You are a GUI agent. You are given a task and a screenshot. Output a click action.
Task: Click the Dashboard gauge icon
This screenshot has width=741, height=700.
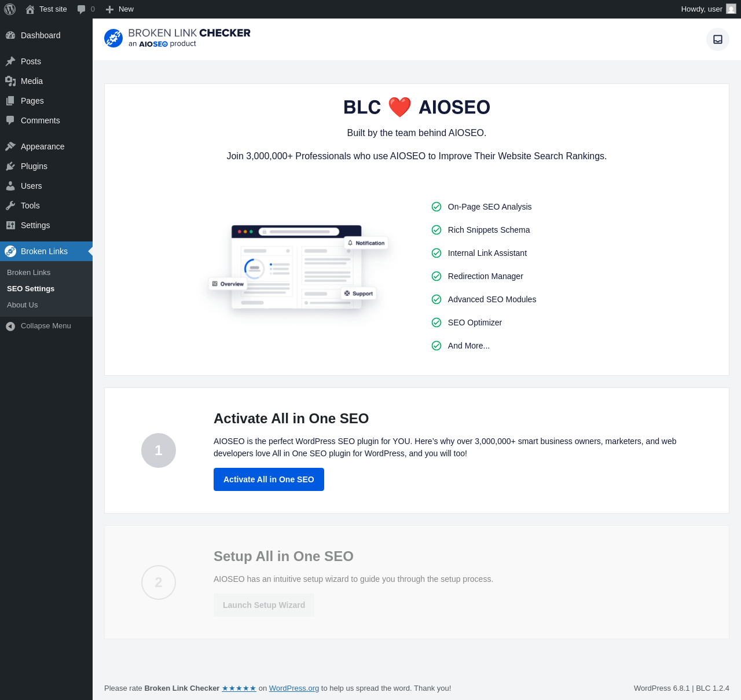(x=10, y=35)
